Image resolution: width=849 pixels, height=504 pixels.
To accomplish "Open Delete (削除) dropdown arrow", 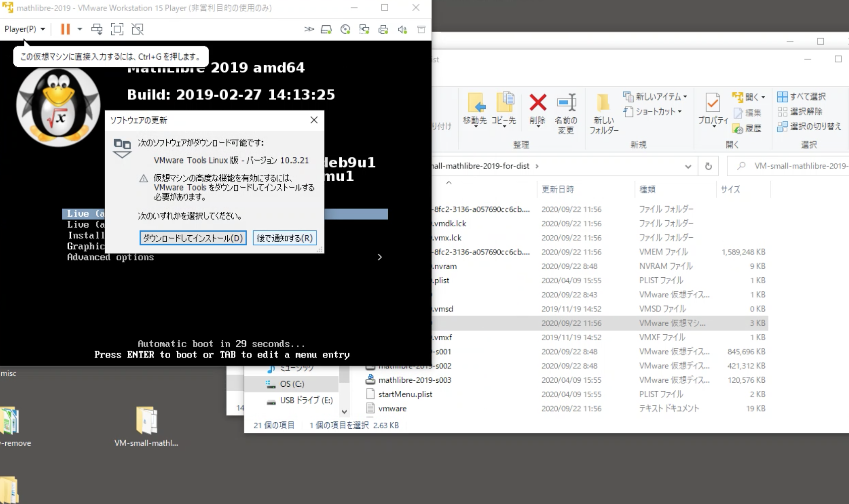I will tap(538, 127).
